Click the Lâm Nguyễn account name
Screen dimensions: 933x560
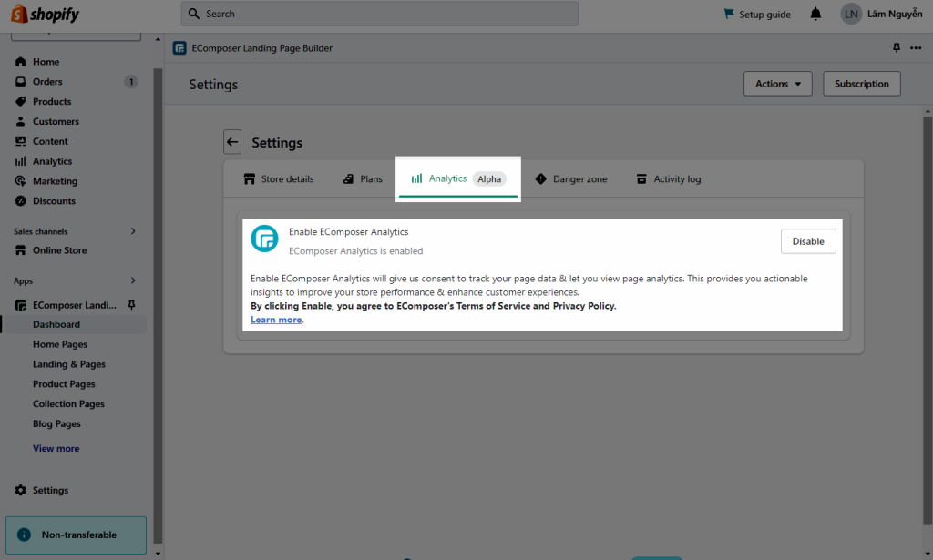[895, 14]
